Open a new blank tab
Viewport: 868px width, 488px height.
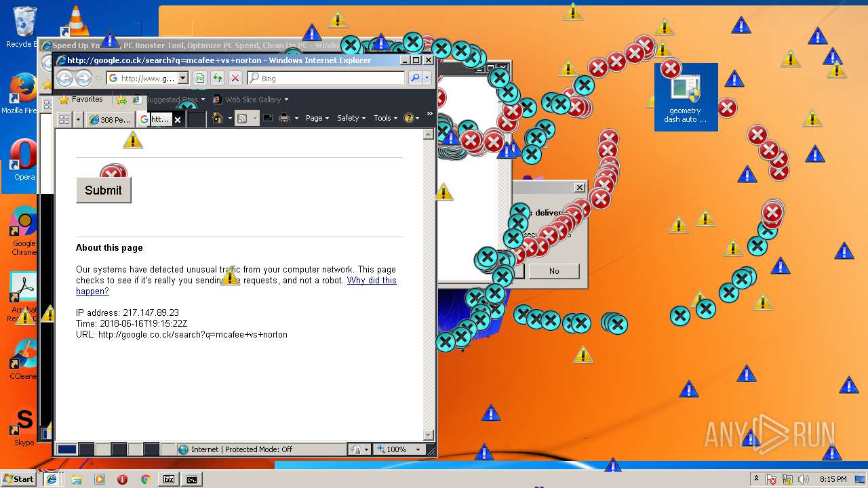pos(196,119)
